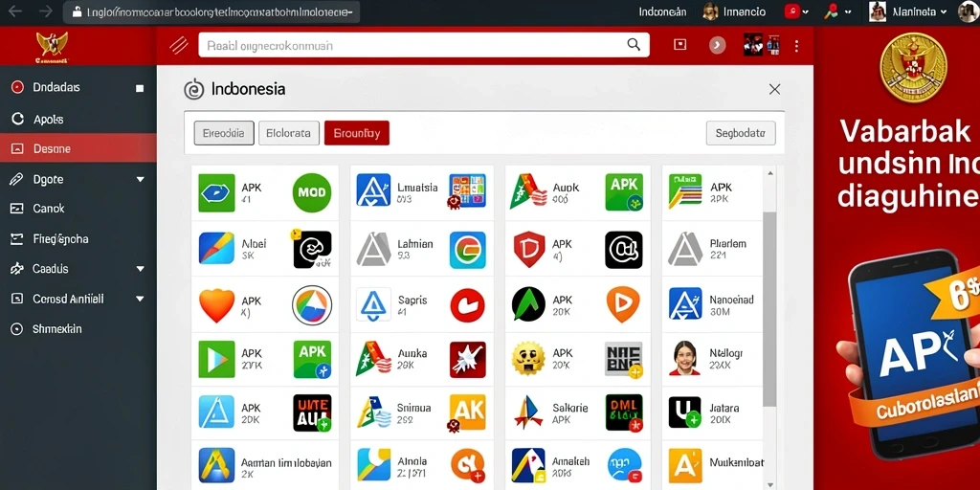The image size is (980, 490).
Task: Click the green APK icon in the top row
Action: (x=624, y=191)
